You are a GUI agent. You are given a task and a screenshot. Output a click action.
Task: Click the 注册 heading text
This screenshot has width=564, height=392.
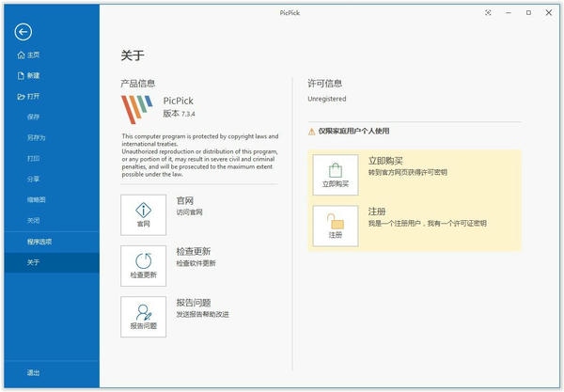point(377,212)
